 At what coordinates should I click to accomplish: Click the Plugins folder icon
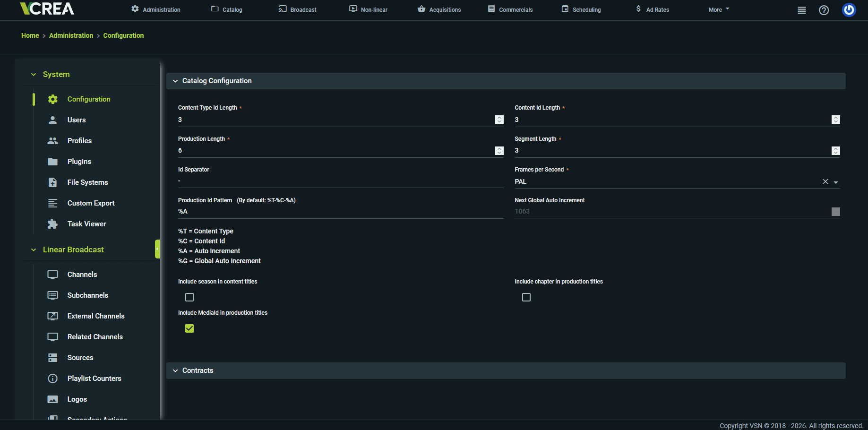53,162
